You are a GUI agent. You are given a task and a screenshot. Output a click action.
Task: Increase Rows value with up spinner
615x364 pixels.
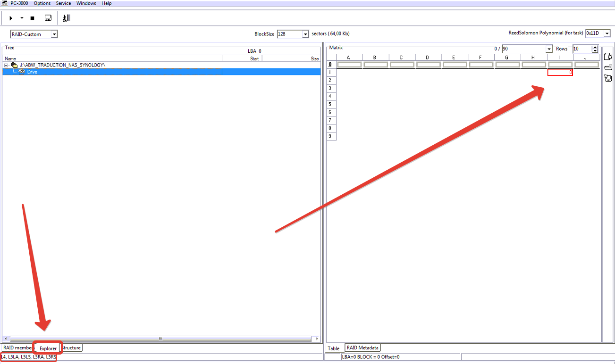[595, 47]
